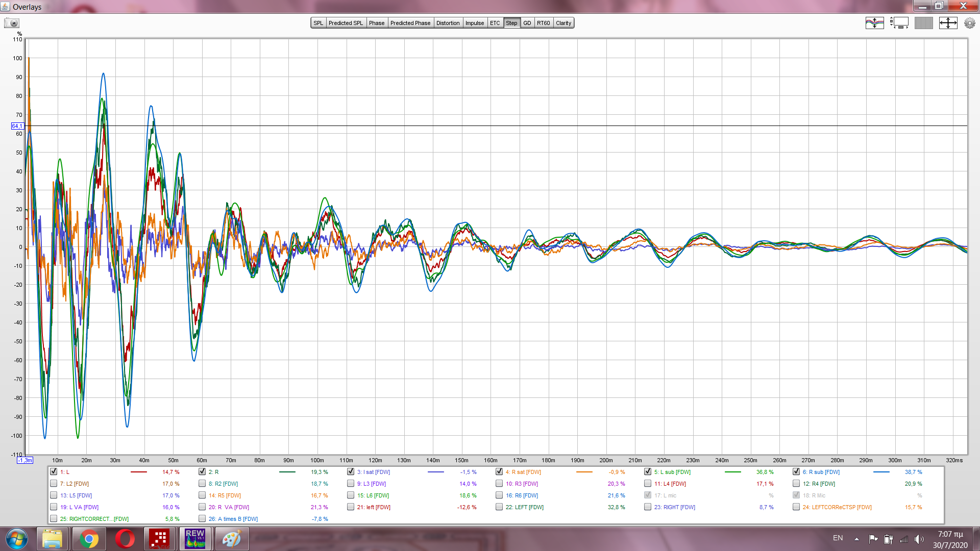
Task: Open graph controls gear icon
Action: (969, 23)
